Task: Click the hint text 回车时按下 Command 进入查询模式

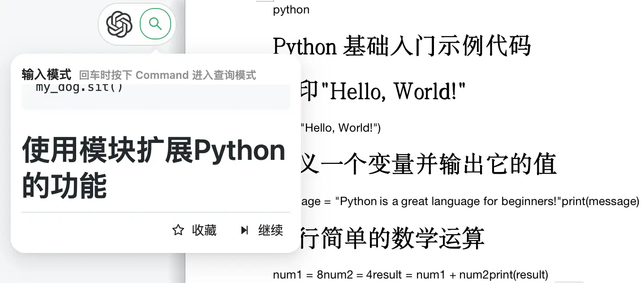Action: click(x=167, y=75)
